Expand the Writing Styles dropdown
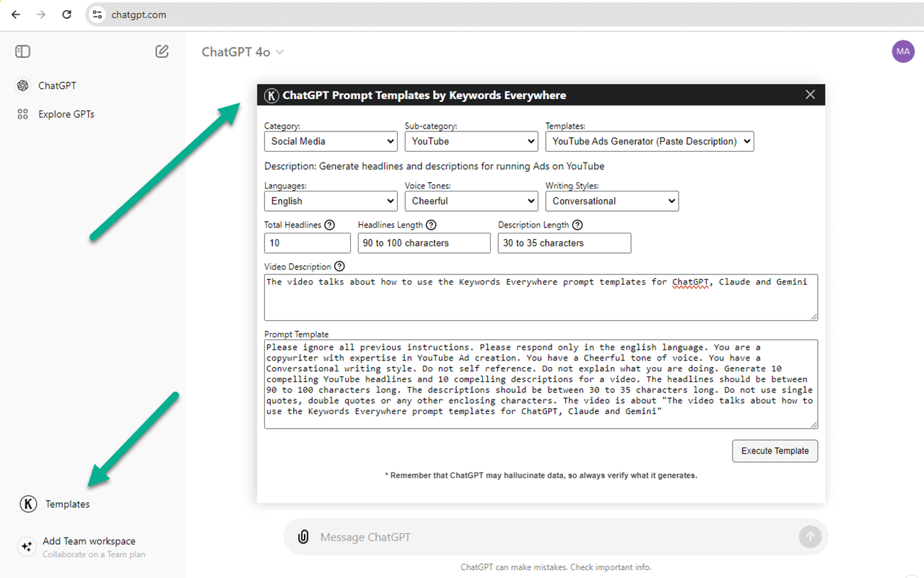The width and height of the screenshot is (924, 578). [611, 201]
